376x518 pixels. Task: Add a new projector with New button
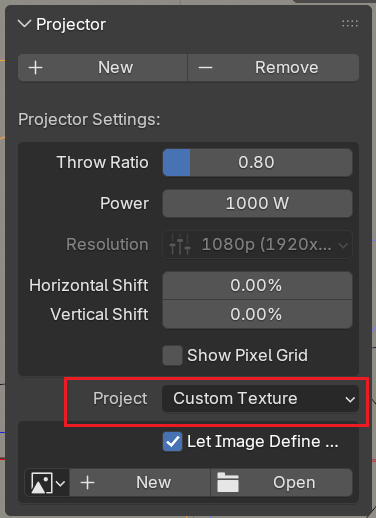pyautogui.click(x=103, y=68)
